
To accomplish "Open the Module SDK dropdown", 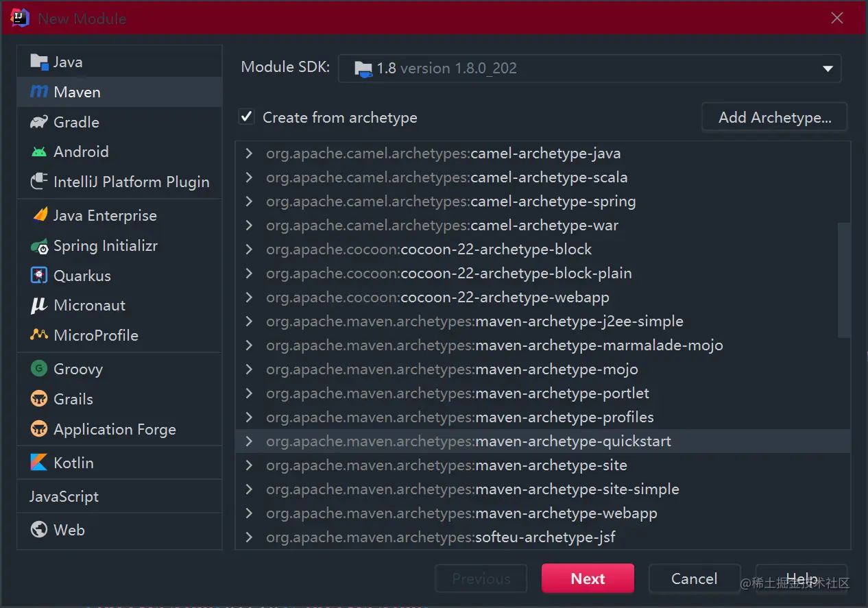I will coord(828,69).
